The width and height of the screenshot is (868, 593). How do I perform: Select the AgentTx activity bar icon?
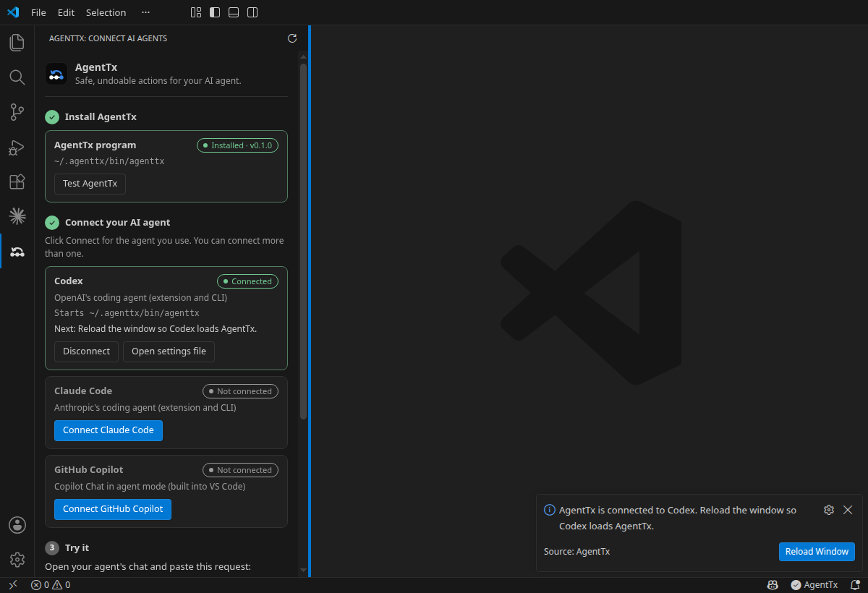[17, 251]
